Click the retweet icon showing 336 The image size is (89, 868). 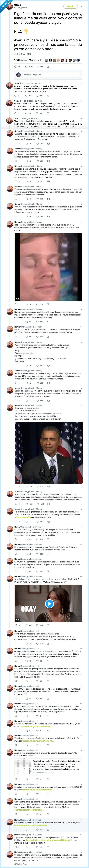[x=27, y=504]
